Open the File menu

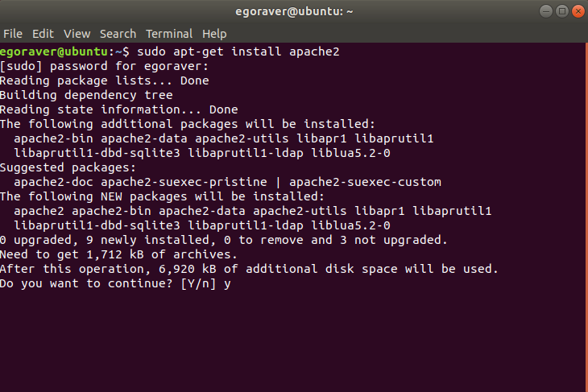click(x=13, y=34)
